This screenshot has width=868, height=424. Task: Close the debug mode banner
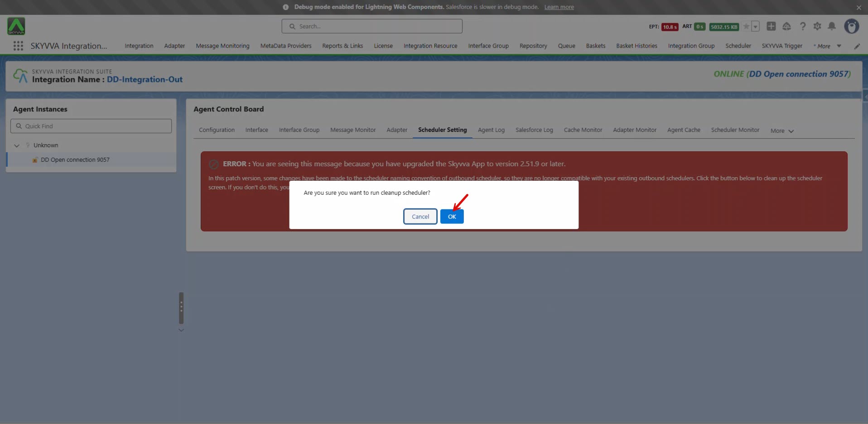click(x=858, y=7)
